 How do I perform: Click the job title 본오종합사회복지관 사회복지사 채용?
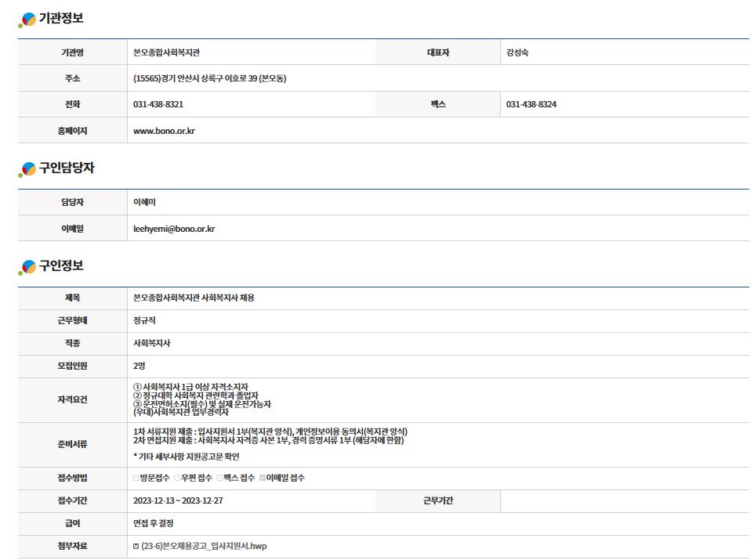point(194,298)
